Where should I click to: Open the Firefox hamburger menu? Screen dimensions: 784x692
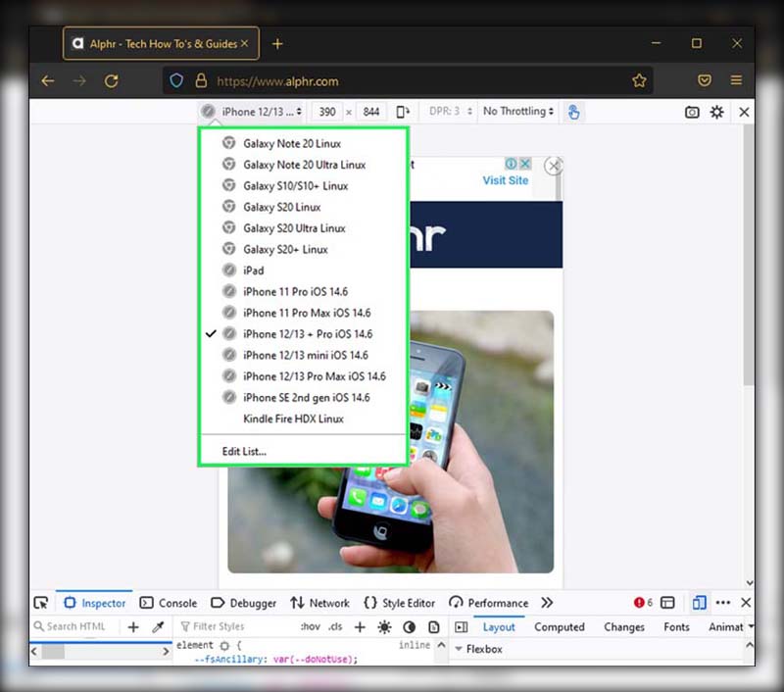(736, 80)
